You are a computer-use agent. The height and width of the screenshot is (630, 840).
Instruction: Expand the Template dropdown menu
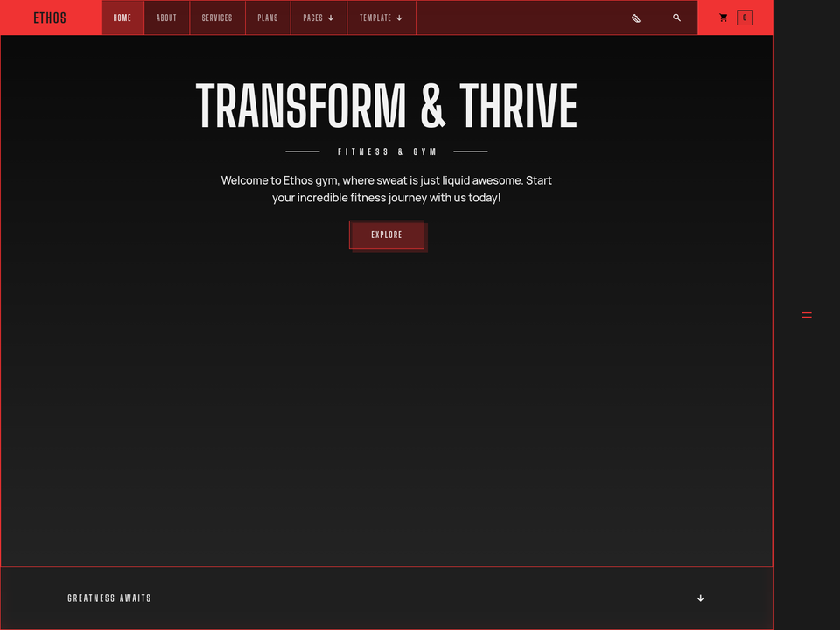381,17
